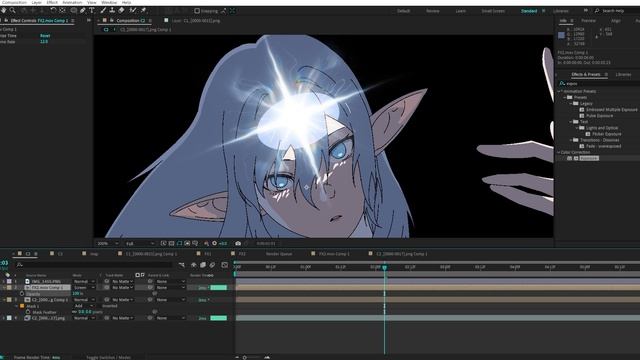Toggle the shy layers icon
The height and width of the screenshot is (360, 640).
(194, 265)
